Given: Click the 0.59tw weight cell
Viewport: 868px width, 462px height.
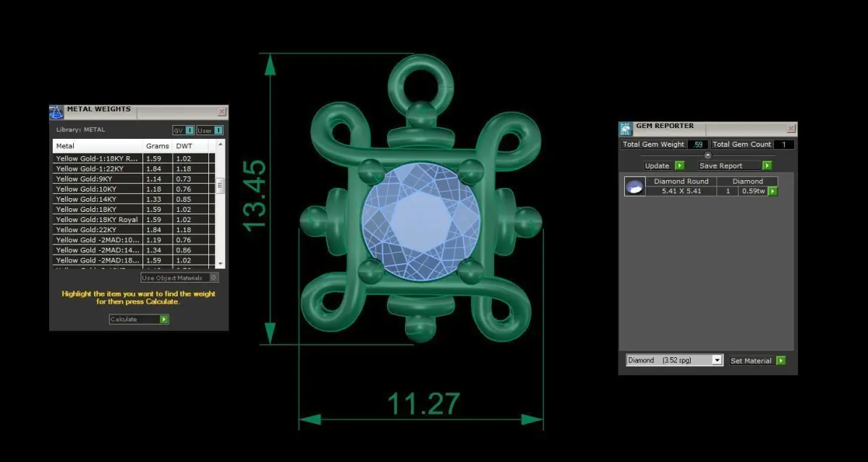Looking at the screenshot, I should [753, 192].
